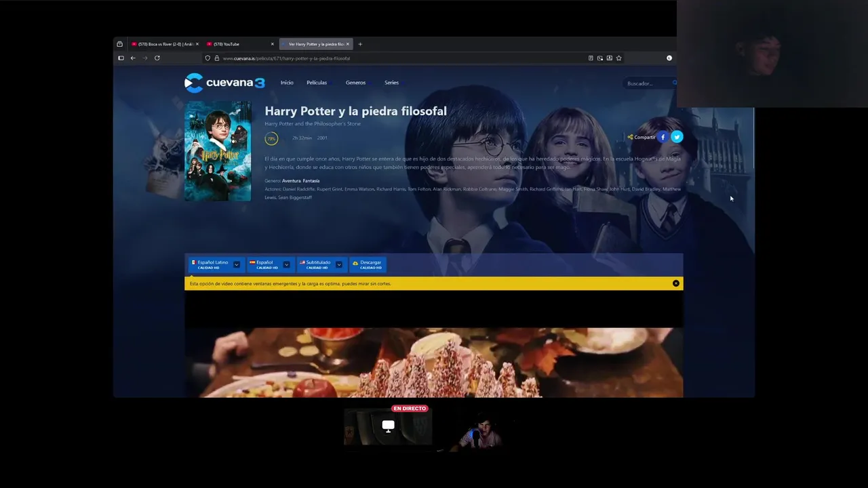The height and width of the screenshot is (488, 868).
Task: Expand the Español Latino dropdown arrow
Action: [x=236, y=264]
